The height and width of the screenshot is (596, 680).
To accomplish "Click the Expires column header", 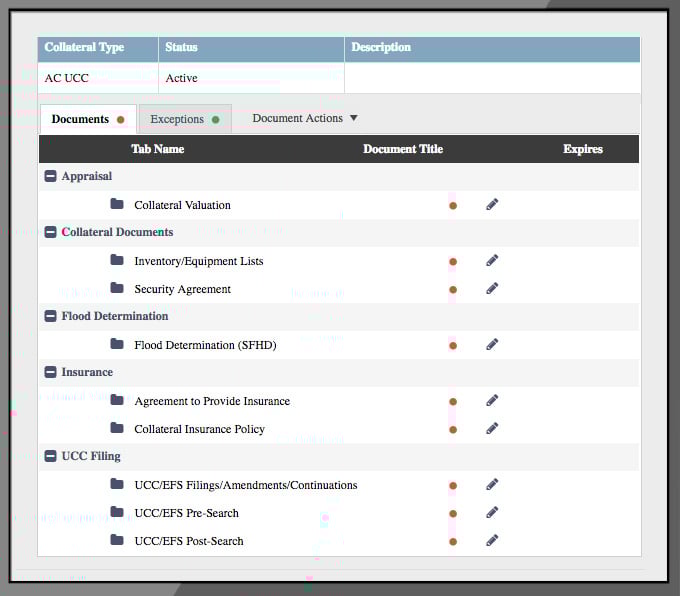I will (x=582, y=149).
